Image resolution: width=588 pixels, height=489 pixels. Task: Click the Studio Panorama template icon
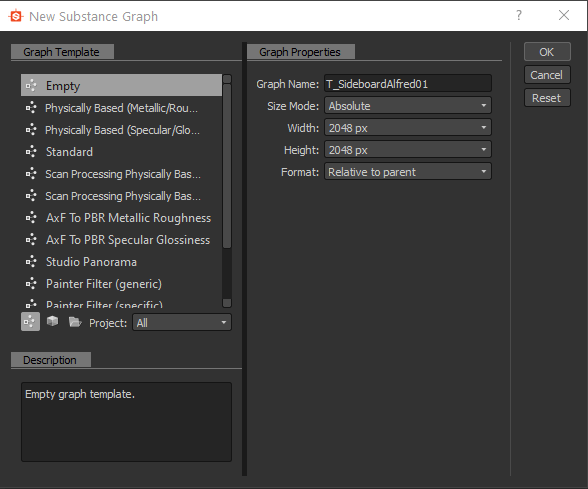pos(31,261)
